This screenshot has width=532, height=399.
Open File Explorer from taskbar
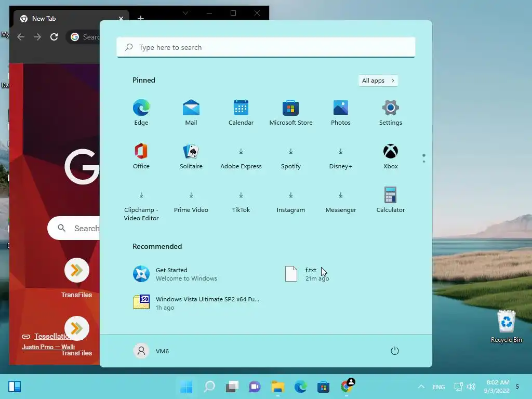pyautogui.click(x=277, y=387)
